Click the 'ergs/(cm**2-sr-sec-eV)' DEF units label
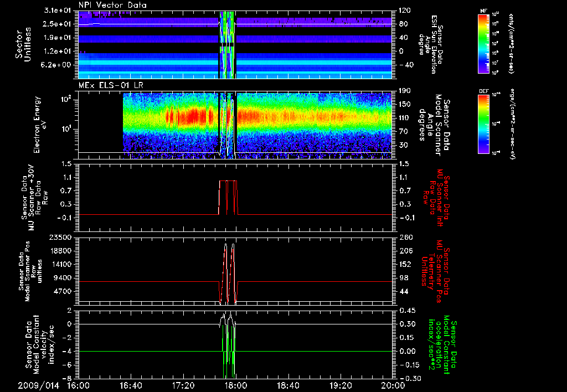 point(512,124)
